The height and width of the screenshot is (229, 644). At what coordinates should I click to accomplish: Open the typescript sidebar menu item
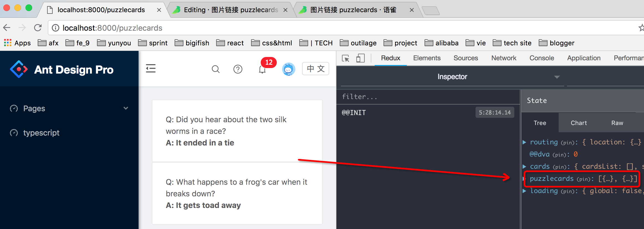click(x=69, y=133)
